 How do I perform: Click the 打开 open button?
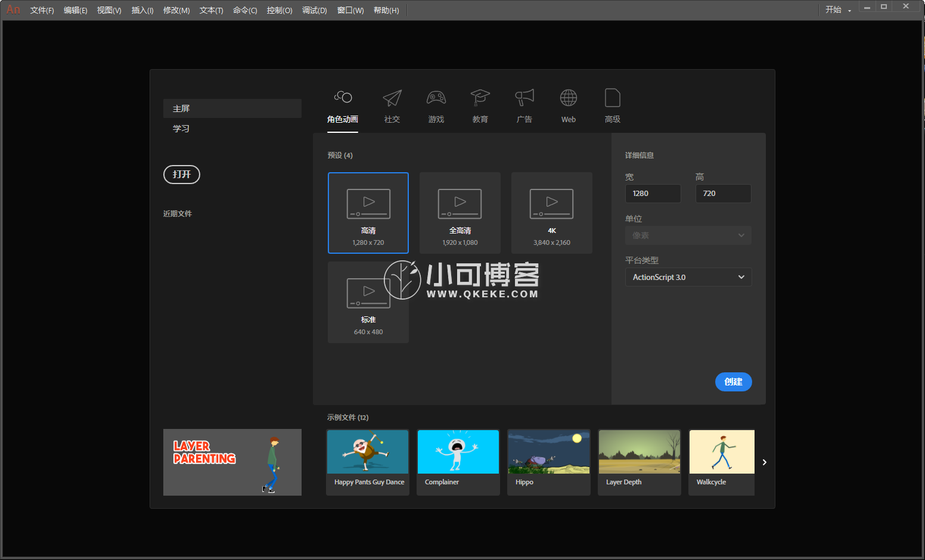[x=182, y=175]
